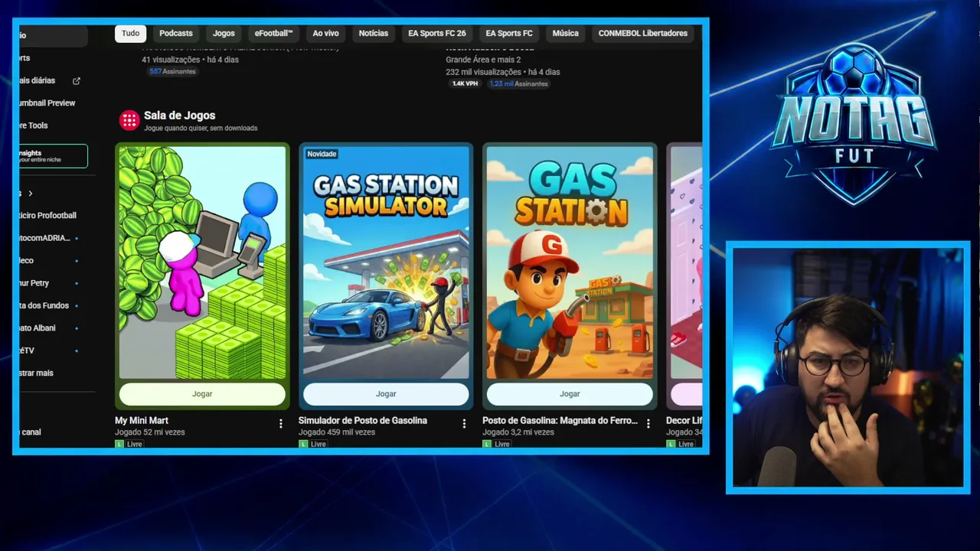Open options menu for Posto de Gasolina: Magnata
This screenshot has width=980, height=551.
pyautogui.click(x=648, y=423)
